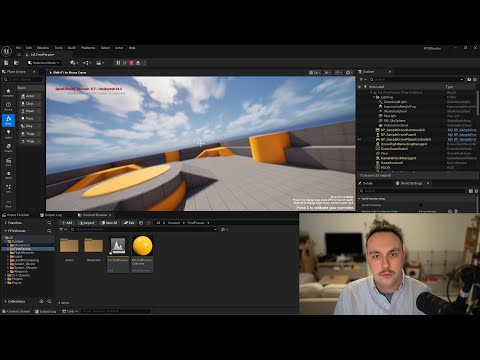480x360 pixels.
Task: Select DirectionalLight in Outliner
Action: [395, 102]
